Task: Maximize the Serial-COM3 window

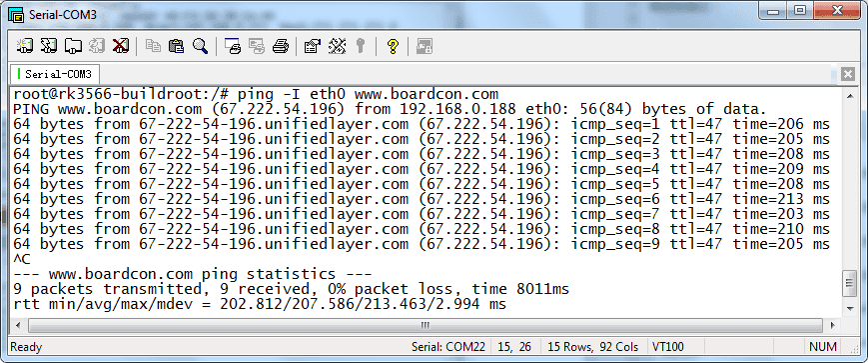Action: tap(800, 12)
